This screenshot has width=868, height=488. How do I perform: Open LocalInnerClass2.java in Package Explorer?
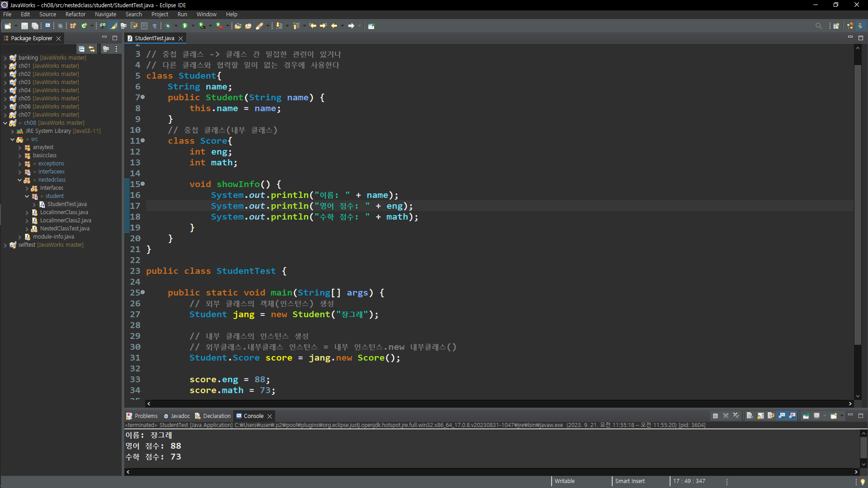[65, 221]
